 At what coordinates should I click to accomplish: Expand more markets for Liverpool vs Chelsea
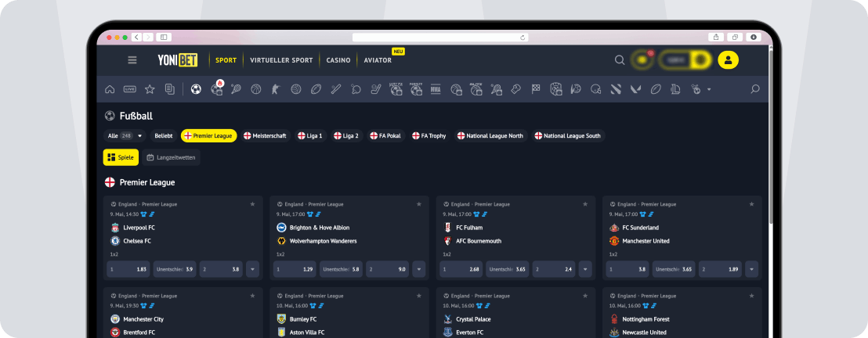coord(252,269)
